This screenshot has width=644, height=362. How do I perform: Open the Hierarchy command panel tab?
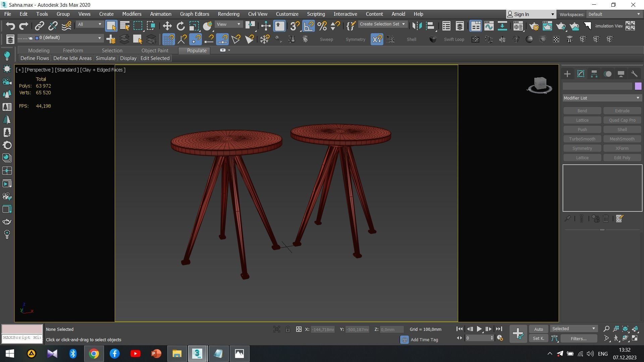[x=594, y=74]
